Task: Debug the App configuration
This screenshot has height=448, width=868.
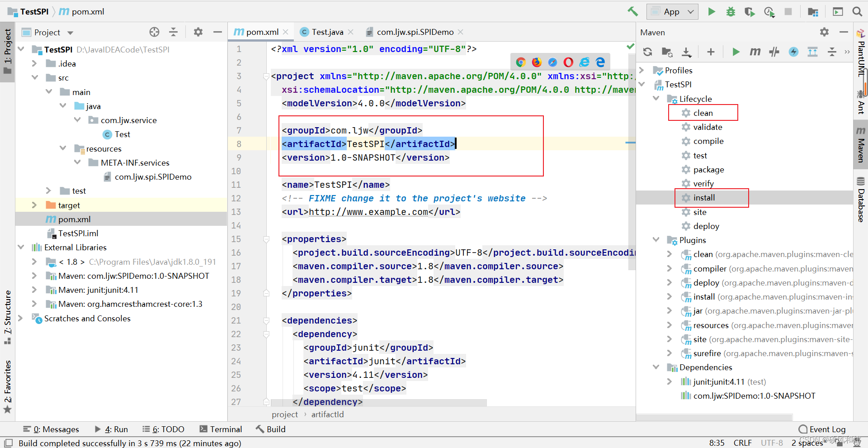Action: [731, 12]
